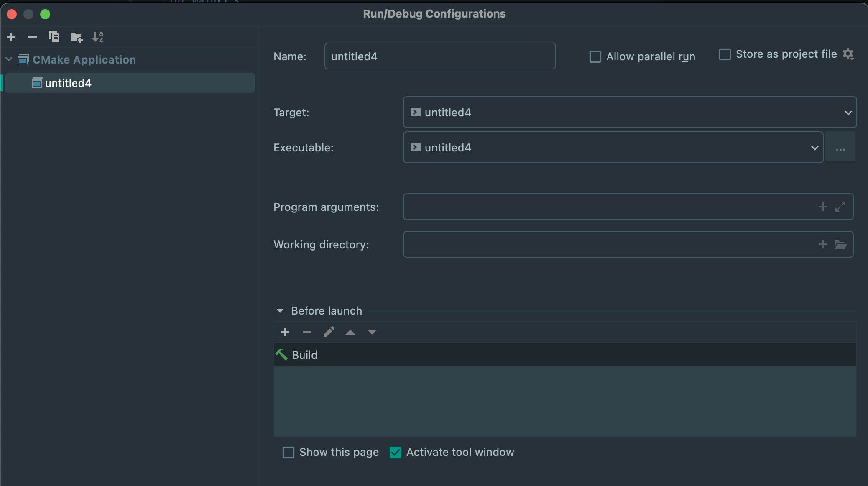Enable Allow parallel run
The image size is (868, 486).
point(595,56)
